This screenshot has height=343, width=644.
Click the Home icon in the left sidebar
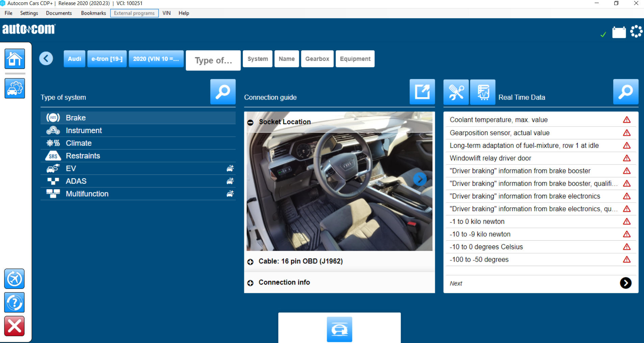click(x=15, y=59)
